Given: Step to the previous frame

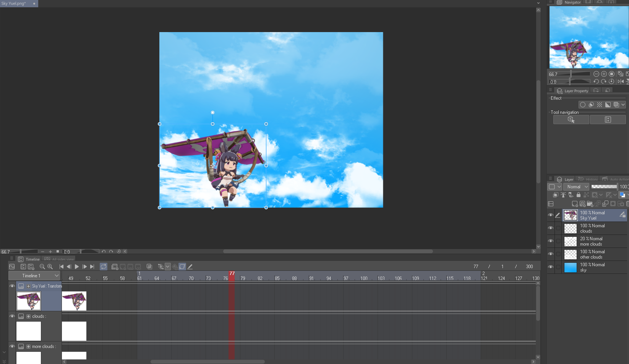Looking at the screenshot, I should click(69, 267).
